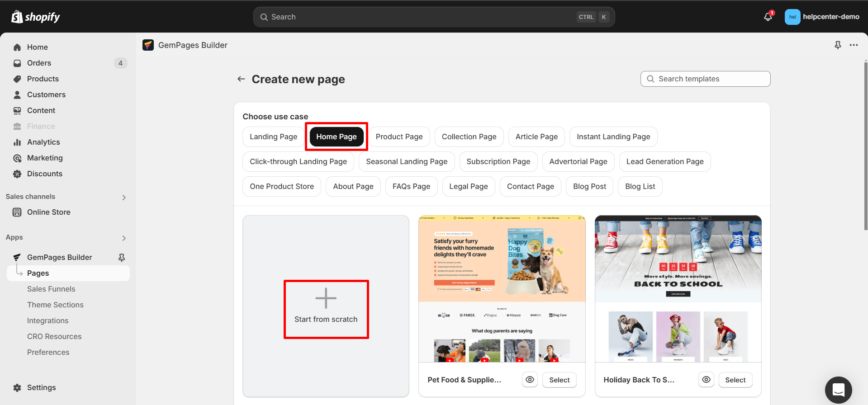Click the Search templates field

pos(706,79)
